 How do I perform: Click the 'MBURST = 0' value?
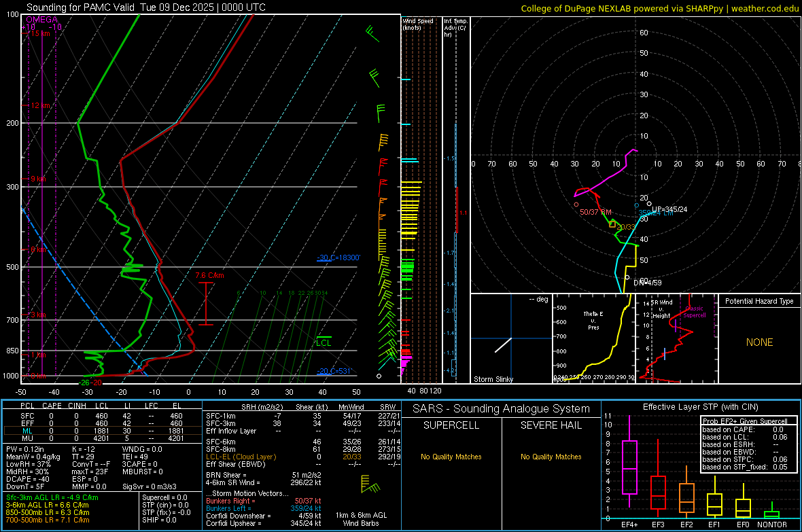[143, 472]
